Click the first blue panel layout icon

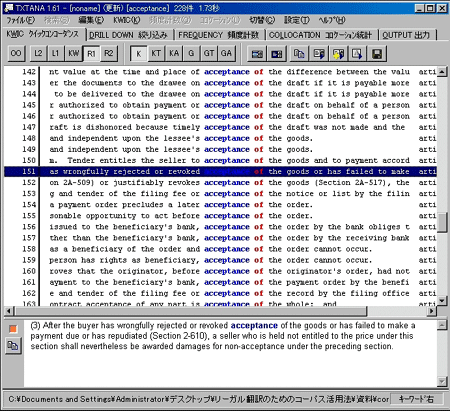click(257, 54)
